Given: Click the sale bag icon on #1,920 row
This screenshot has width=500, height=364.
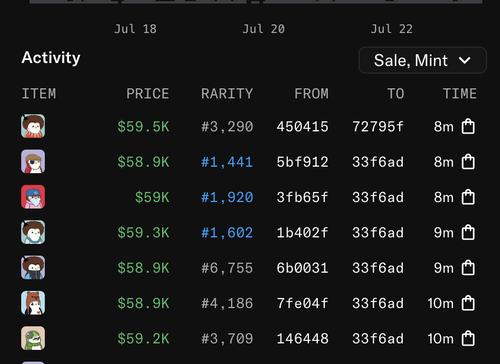Looking at the screenshot, I should click(x=468, y=197).
